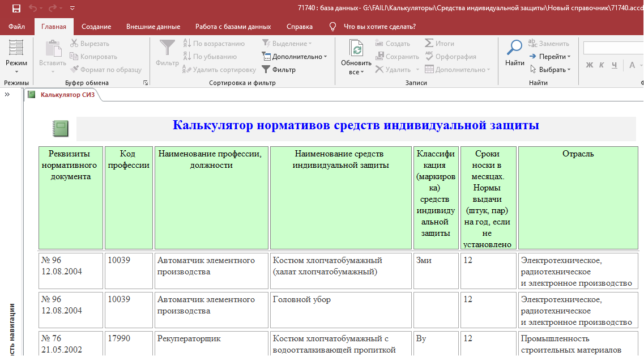Click the Найти magnifier icon
This screenshot has height=356, width=644.
514,48
